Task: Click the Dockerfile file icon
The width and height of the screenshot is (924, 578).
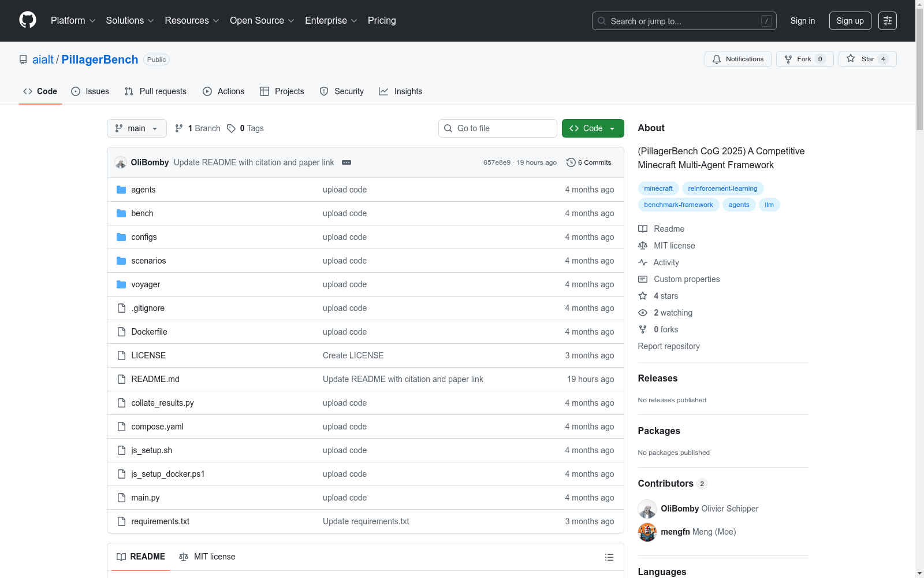Action: 121,332
